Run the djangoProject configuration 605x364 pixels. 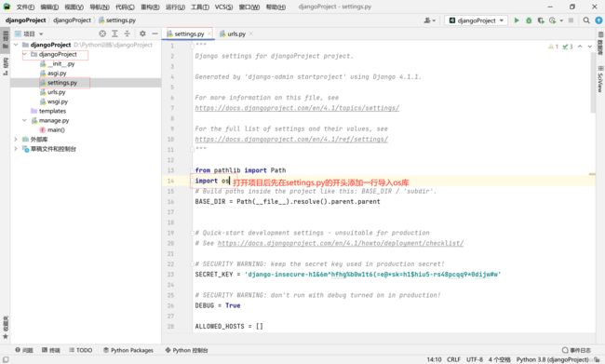517,20
